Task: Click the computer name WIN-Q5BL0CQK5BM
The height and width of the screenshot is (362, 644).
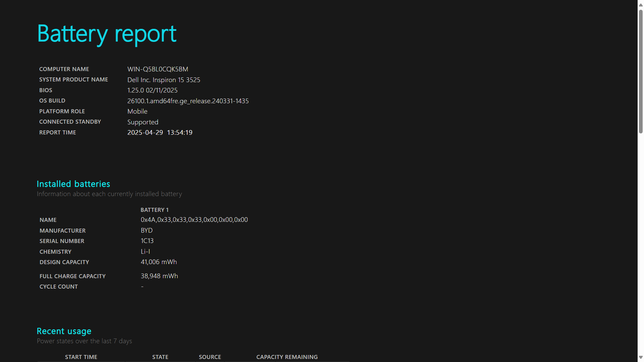Action: [158, 69]
